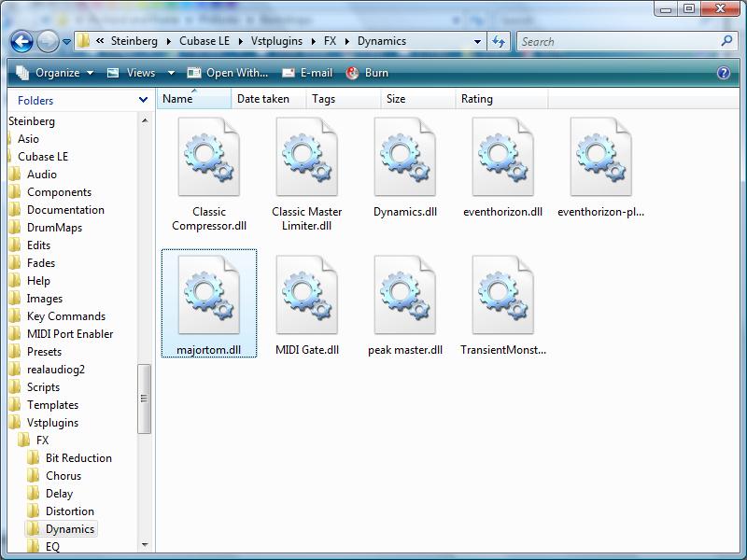Navigate to Vstplugins in breadcrumb

tap(276, 41)
